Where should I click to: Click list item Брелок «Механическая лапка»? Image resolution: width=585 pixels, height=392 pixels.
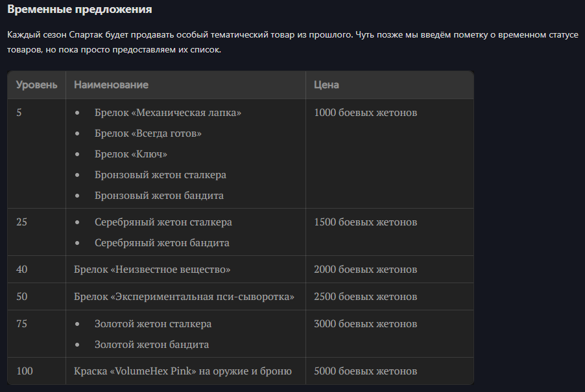[168, 113]
